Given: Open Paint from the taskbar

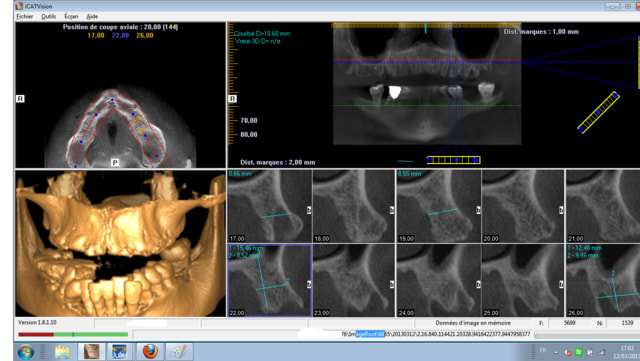Looking at the screenshot, I should tap(179, 352).
